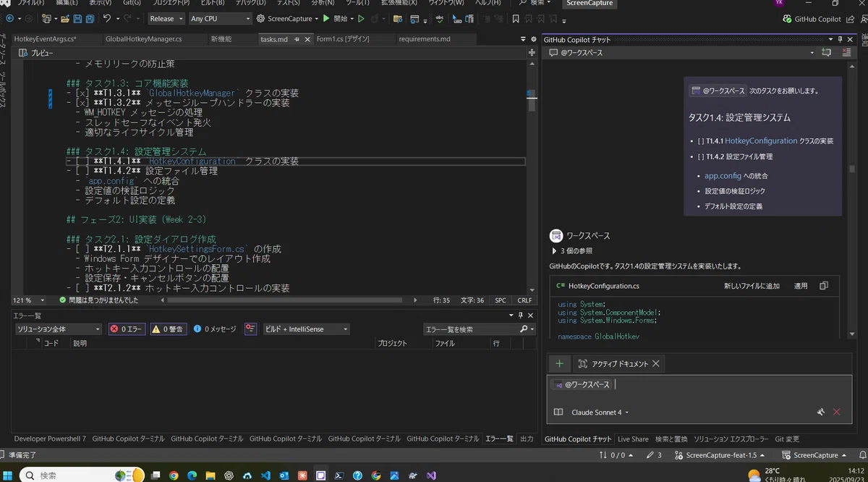Copy the HotkeyConfiguration.cs code block
Image resolution: width=868 pixels, height=482 pixels.
[x=824, y=286]
